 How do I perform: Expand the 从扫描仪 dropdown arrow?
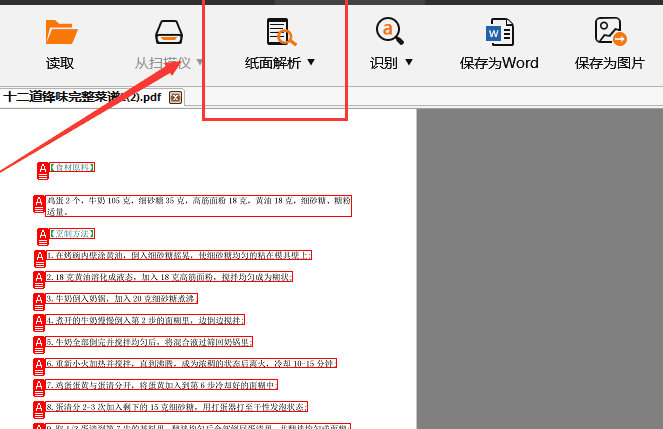[x=200, y=63]
